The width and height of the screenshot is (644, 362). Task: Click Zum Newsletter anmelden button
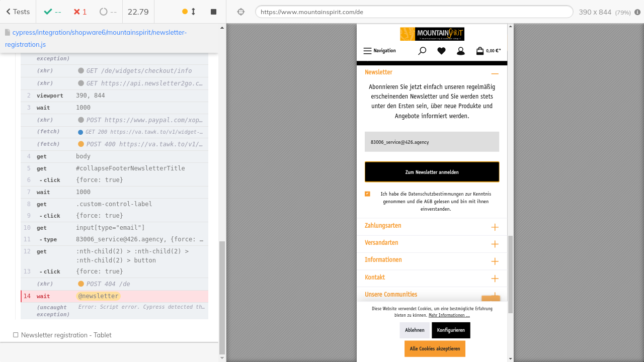pos(432,172)
